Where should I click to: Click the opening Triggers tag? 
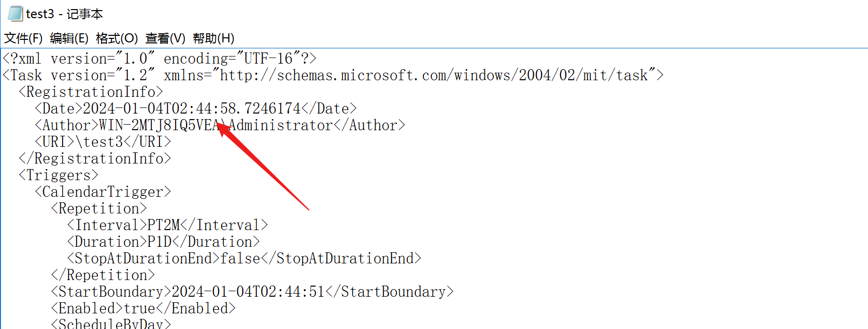tap(59, 175)
